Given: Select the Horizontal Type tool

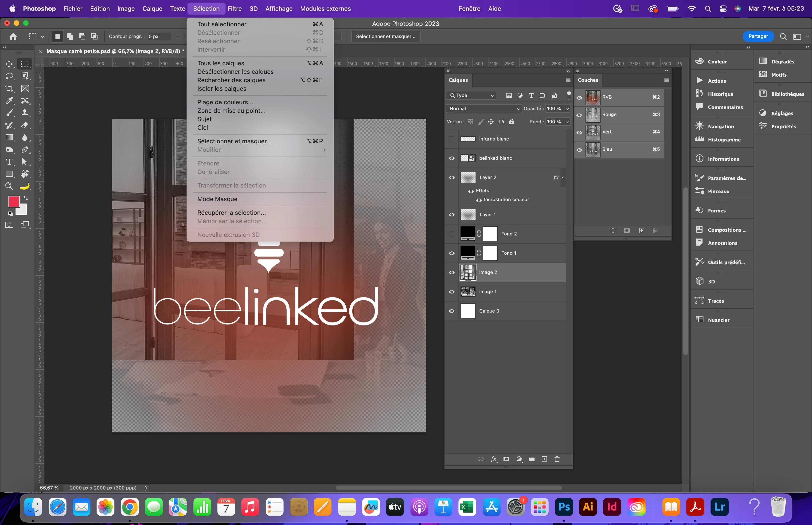Looking at the screenshot, I should click(x=9, y=162).
